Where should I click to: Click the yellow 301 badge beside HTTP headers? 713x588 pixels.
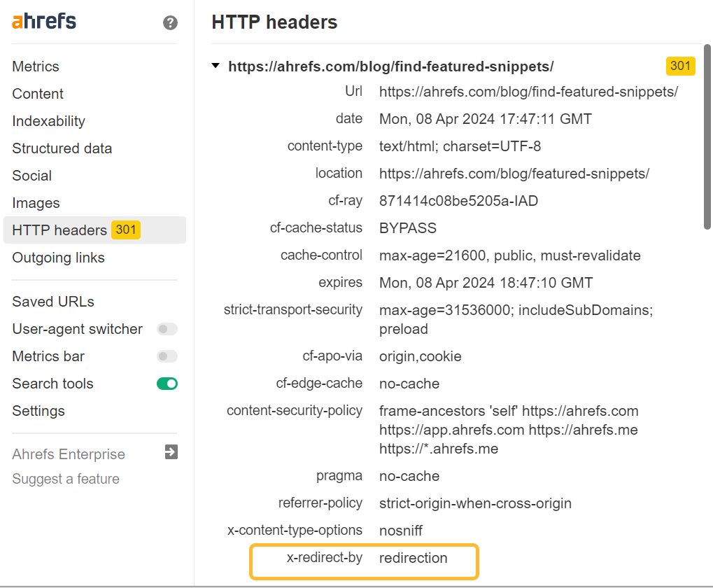point(126,230)
